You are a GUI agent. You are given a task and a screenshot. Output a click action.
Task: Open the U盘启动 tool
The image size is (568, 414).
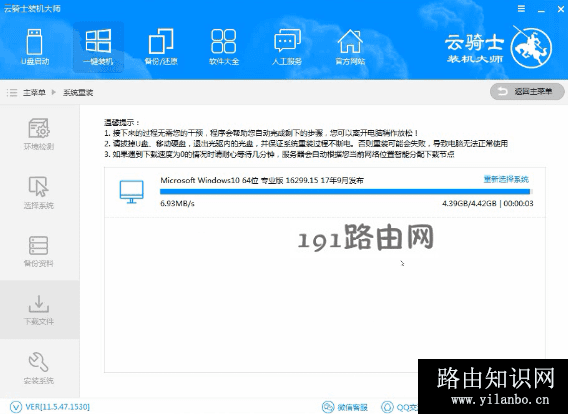coord(35,47)
